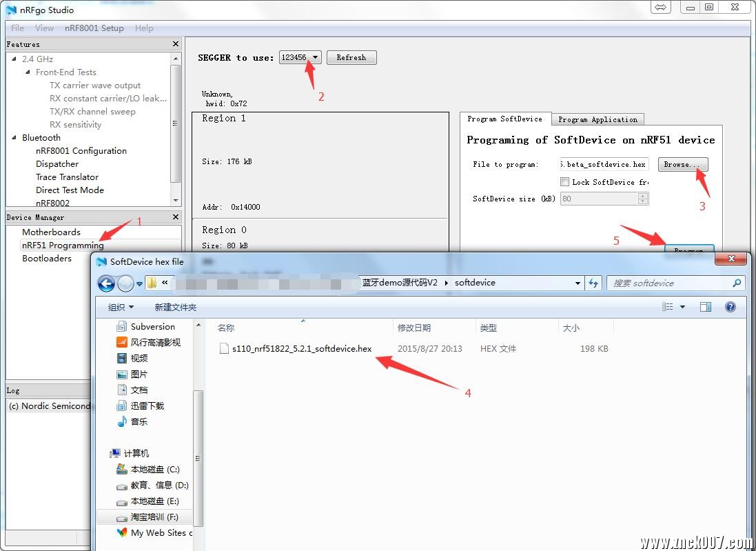The image size is (756, 551).
Task: Select TX carrier wave output item
Action: (95, 86)
